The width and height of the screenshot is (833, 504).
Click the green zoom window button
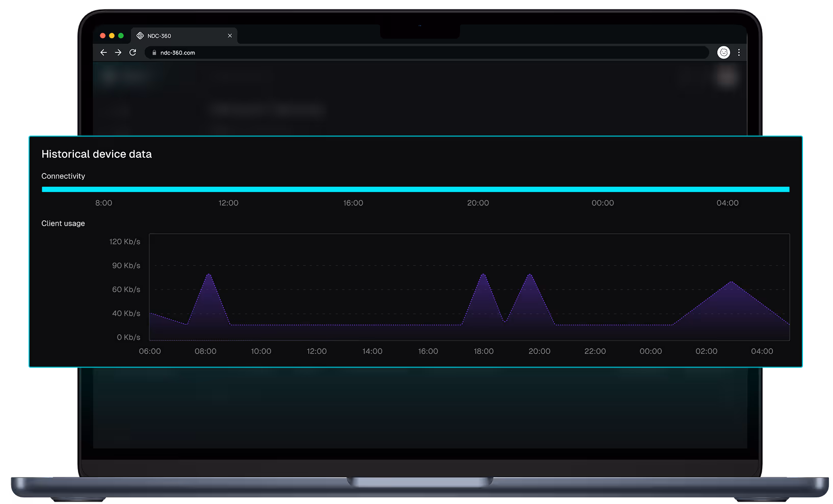pos(120,36)
